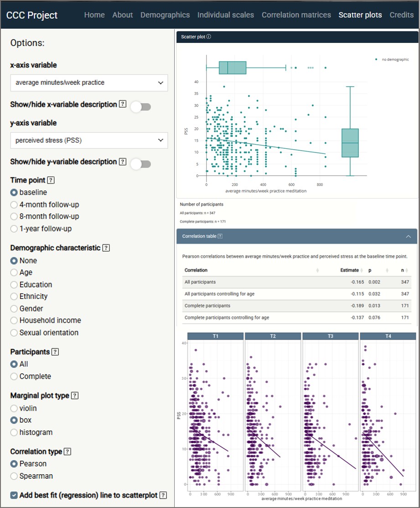Choose Age demographic characteristic
This screenshot has height=508, width=420.
pos(14,272)
